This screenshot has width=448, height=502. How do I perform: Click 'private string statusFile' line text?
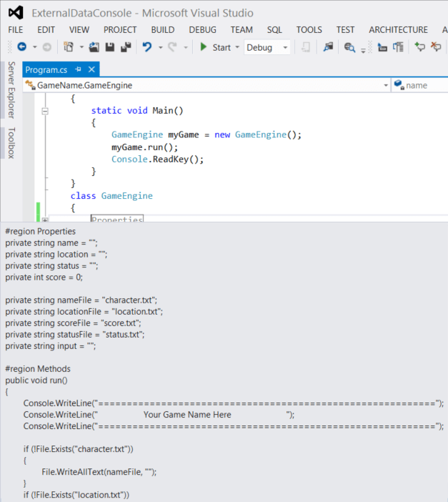[75, 335]
